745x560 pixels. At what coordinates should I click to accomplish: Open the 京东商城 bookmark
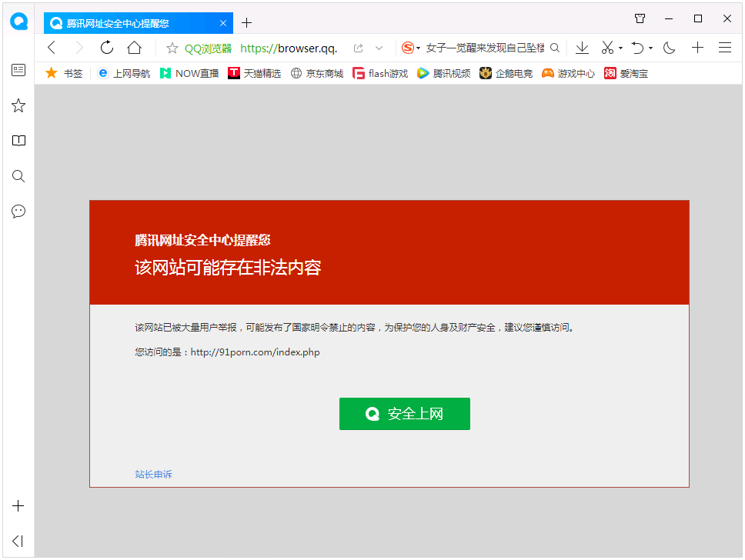[317, 73]
